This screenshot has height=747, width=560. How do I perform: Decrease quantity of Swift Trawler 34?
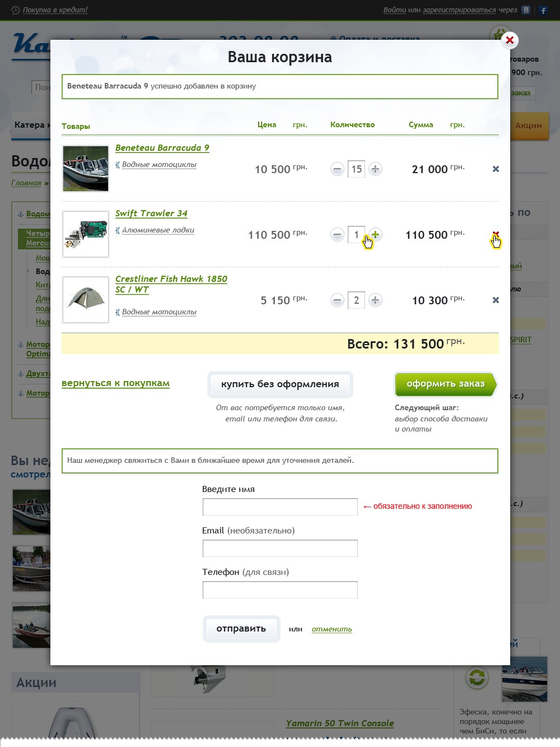[337, 234]
